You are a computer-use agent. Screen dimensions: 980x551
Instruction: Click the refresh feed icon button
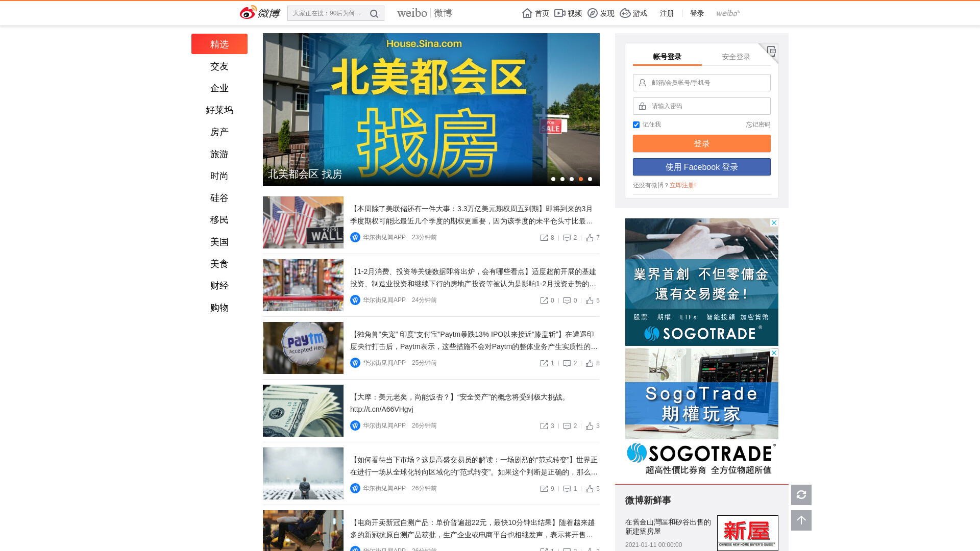pos(801,495)
